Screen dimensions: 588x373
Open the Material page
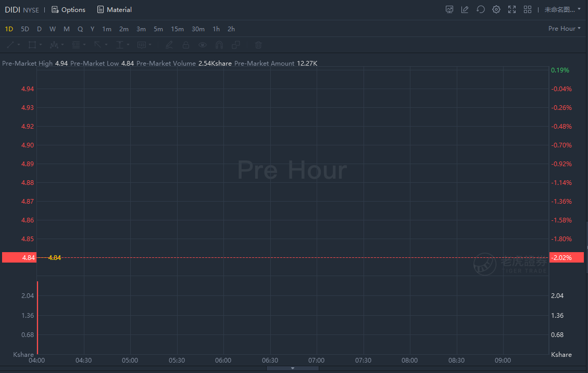click(115, 10)
